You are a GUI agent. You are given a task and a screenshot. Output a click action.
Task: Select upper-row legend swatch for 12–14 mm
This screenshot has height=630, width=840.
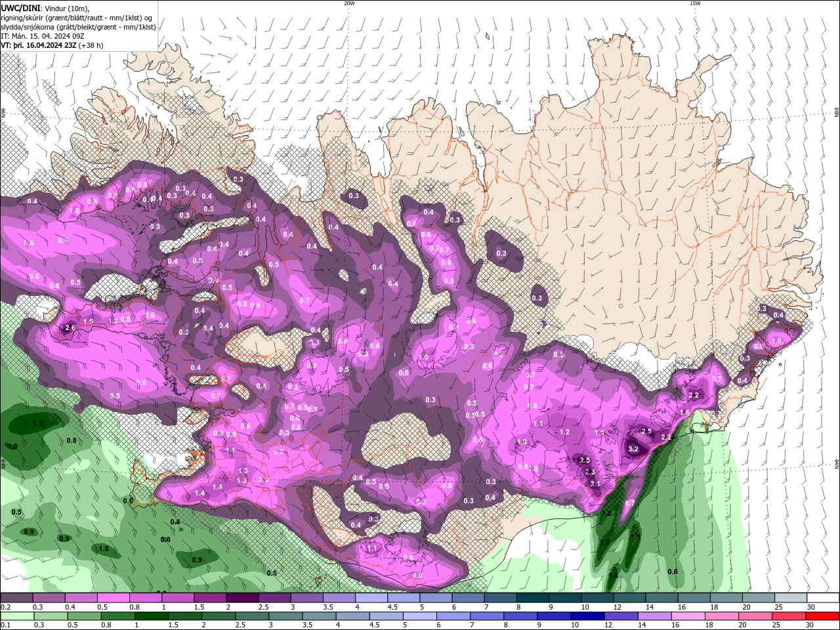coord(629,598)
